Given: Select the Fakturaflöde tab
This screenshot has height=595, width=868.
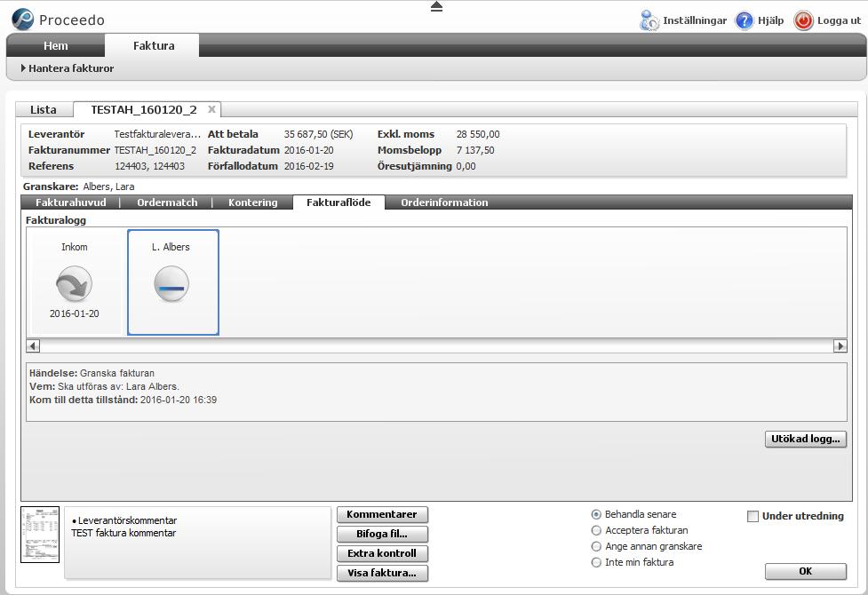Looking at the screenshot, I should click(338, 202).
